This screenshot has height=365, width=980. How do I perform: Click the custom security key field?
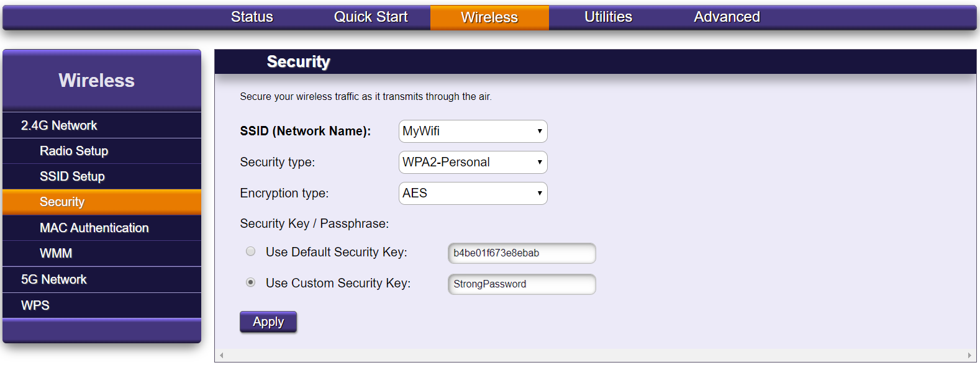(521, 284)
